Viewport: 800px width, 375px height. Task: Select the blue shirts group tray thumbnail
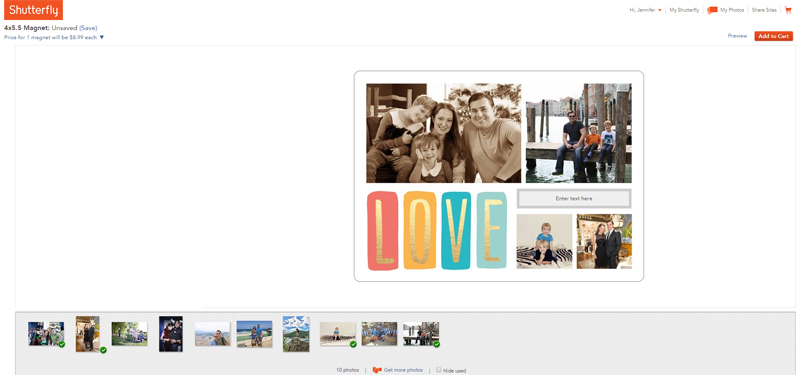pyautogui.click(x=379, y=334)
